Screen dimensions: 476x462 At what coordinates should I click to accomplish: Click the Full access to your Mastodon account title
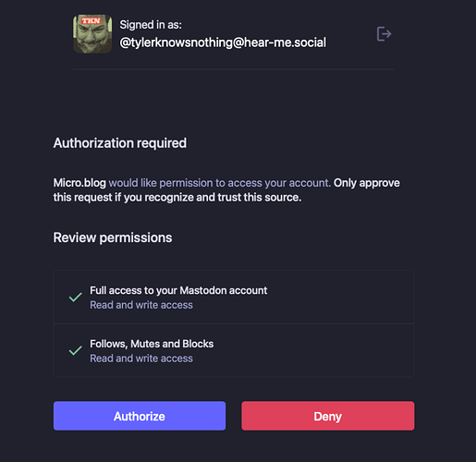pyautogui.click(x=178, y=290)
